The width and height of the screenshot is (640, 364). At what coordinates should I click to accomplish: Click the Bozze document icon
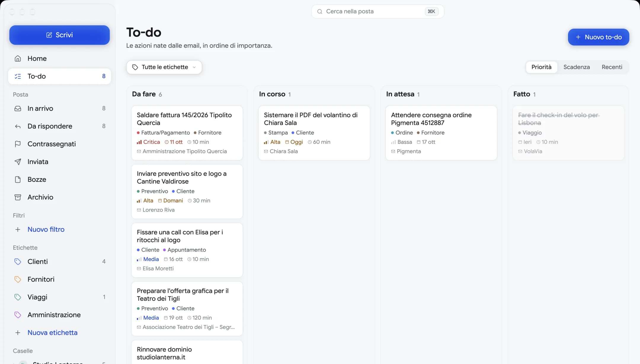click(x=18, y=180)
